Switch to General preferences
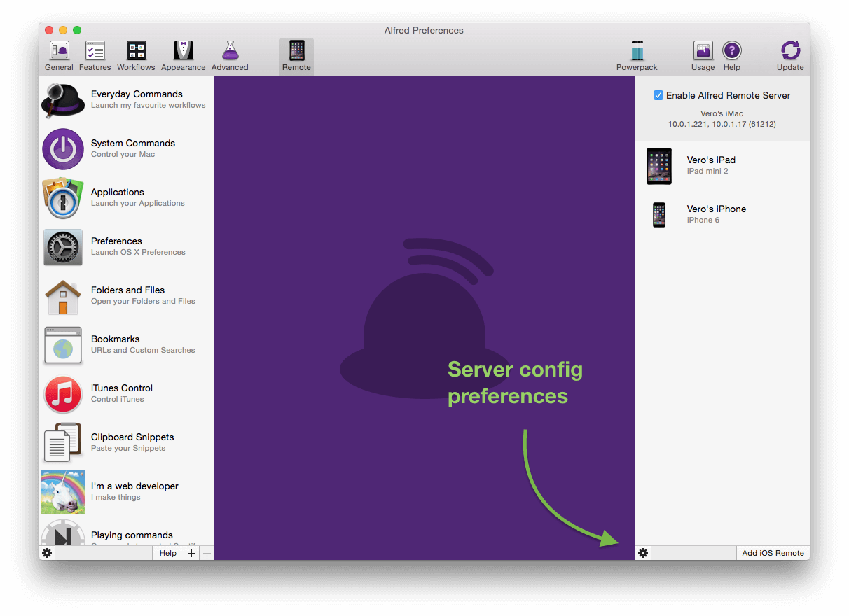 59,55
